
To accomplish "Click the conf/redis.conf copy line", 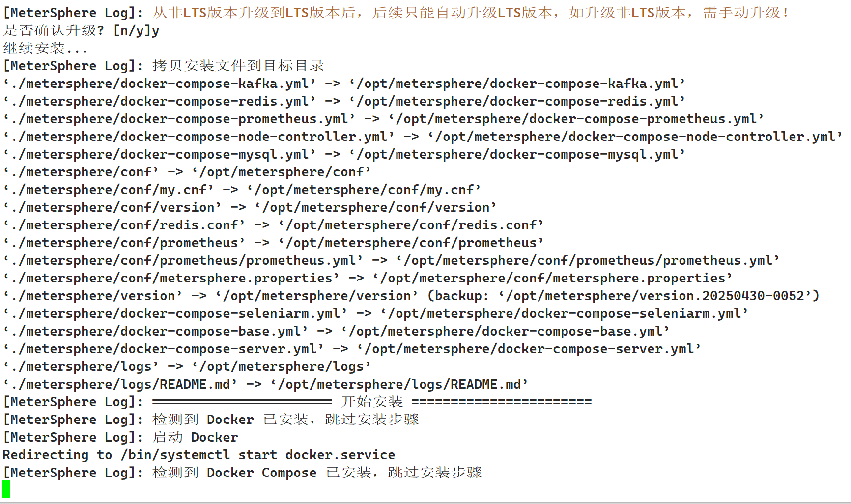I will pyautogui.click(x=273, y=225).
